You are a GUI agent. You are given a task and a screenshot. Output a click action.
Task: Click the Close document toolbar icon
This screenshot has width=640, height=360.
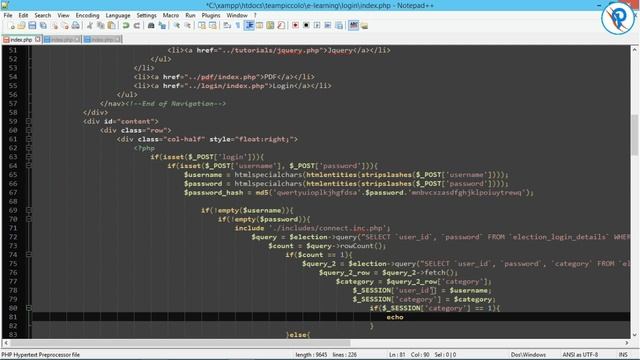click(54, 25)
